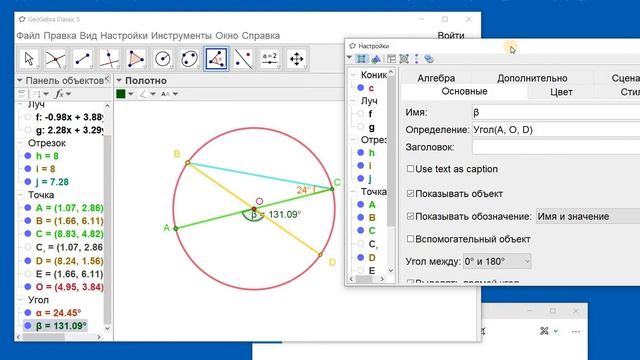Collapse the Точка group in object panel

click(x=20, y=195)
